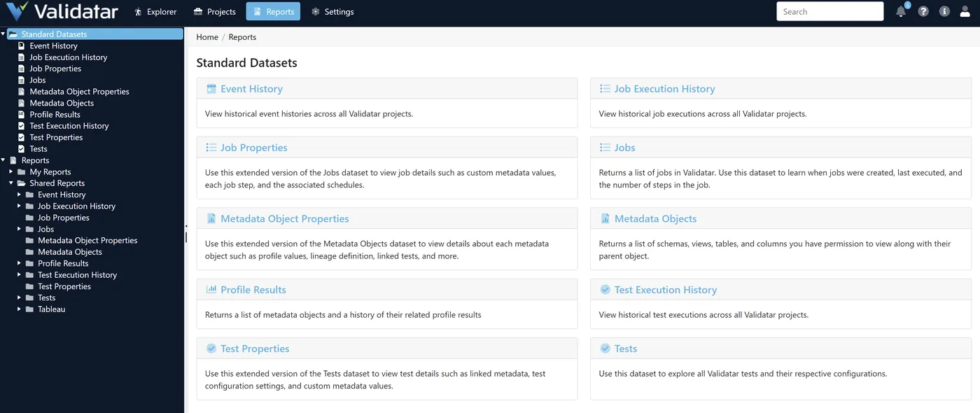Viewport: 980px width, 413px height.
Task: Expand the Tests shared reports folder
Action: [x=20, y=297]
